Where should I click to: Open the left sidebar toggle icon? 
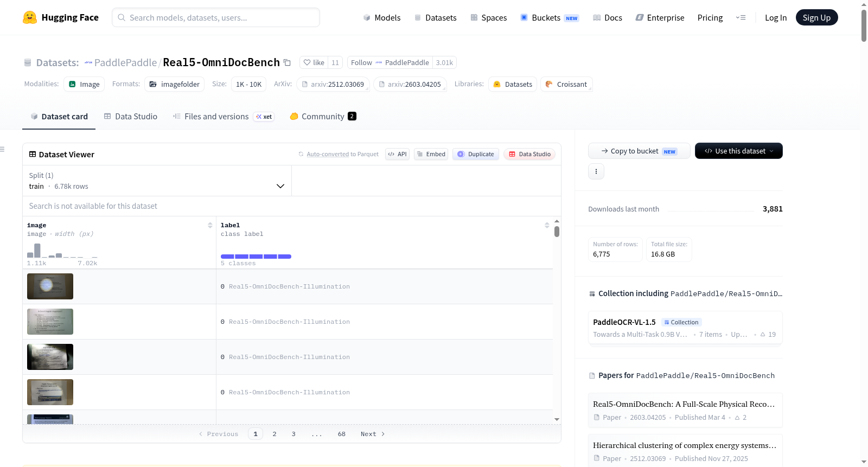(3, 149)
